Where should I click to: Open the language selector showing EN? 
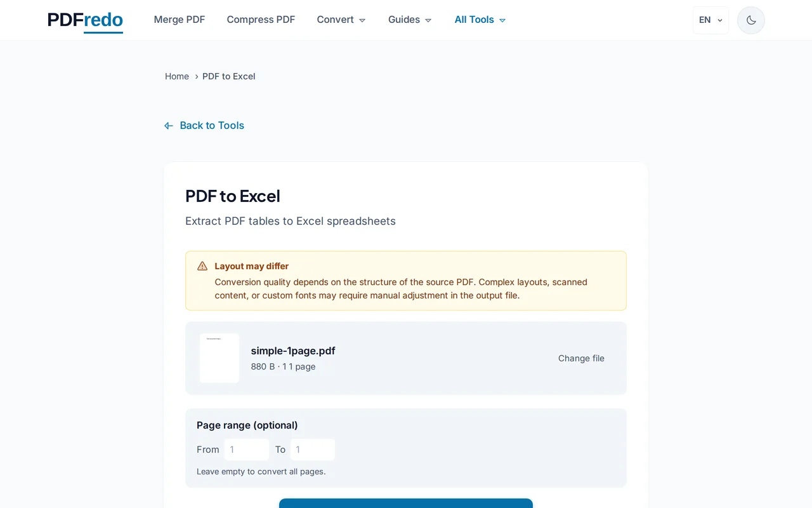pyautogui.click(x=710, y=20)
